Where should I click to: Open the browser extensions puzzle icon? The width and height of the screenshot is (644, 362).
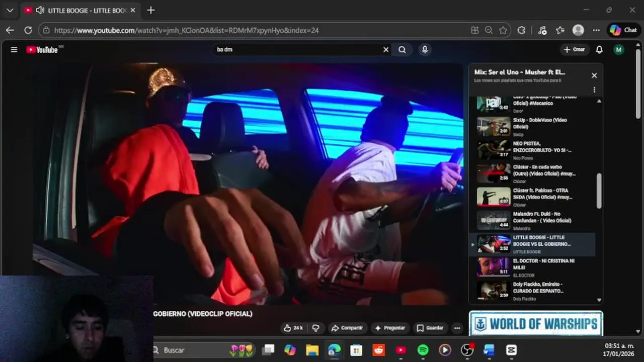point(521,30)
